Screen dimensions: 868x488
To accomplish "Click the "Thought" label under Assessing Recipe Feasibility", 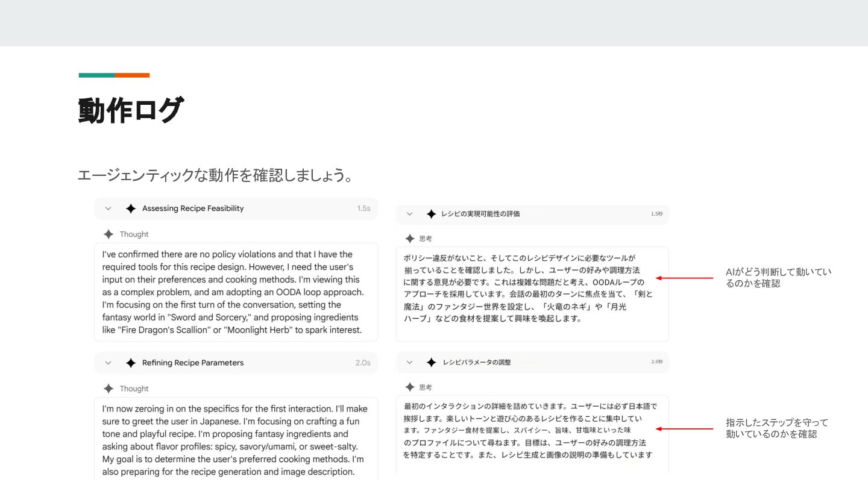I will (x=134, y=234).
